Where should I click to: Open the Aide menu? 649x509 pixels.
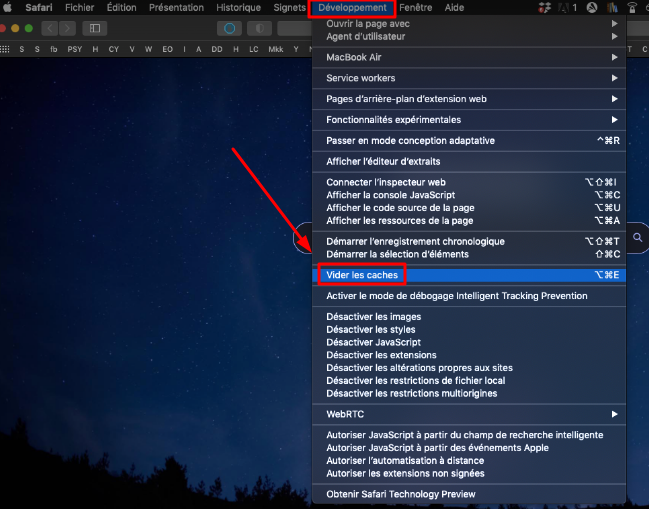click(x=454, y=7)
